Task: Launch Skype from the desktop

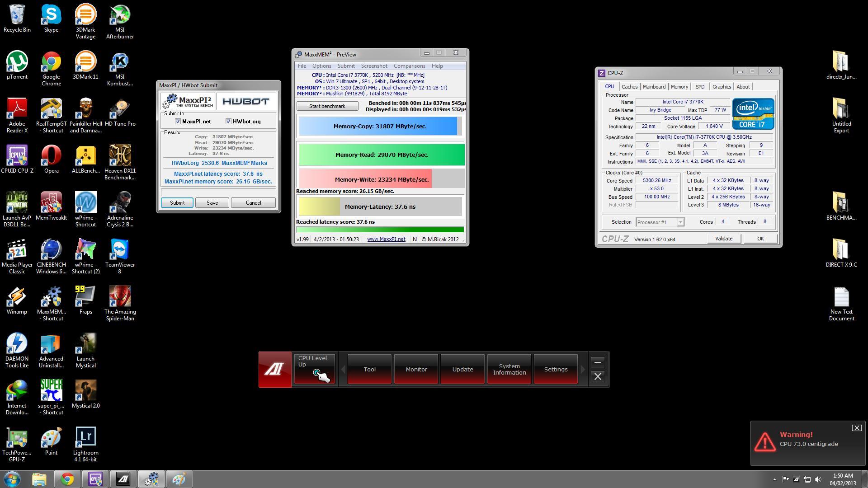Action: pyautogui.click(x=51, y=19)
